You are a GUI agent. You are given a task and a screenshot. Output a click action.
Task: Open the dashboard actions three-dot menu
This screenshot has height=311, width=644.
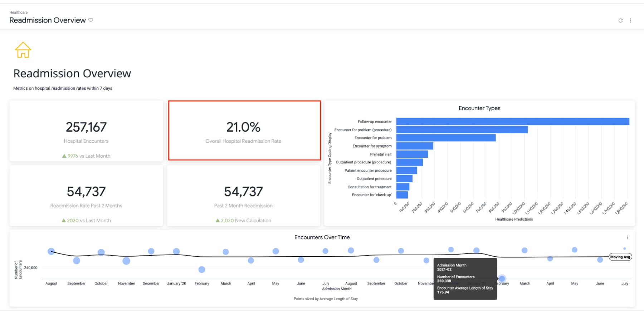630,20
